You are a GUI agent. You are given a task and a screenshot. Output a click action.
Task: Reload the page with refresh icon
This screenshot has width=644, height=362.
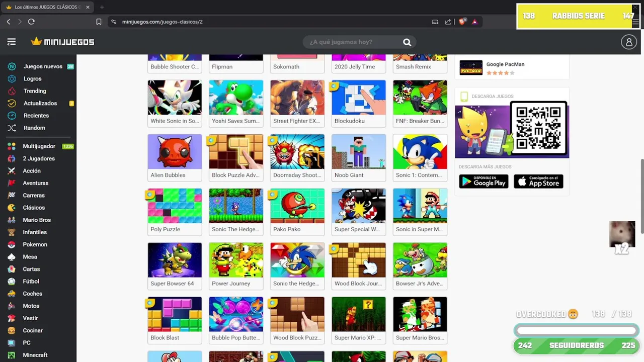31,22
